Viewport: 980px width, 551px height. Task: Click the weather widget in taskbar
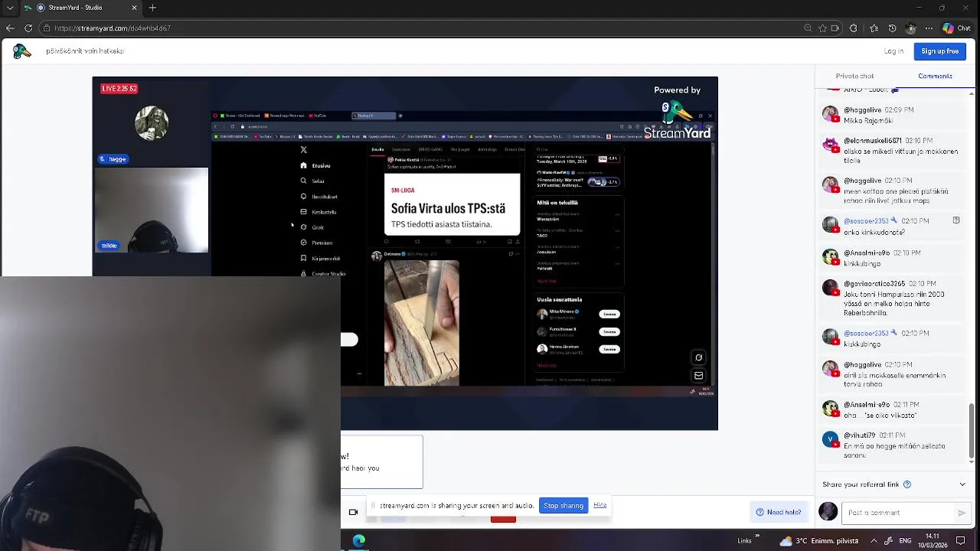click(818, 540)
